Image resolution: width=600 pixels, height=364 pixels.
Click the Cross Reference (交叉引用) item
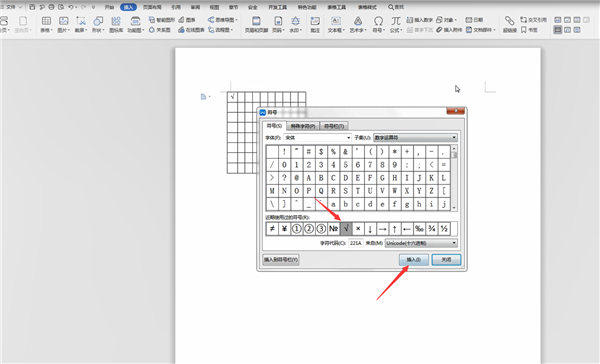[533, 20]
